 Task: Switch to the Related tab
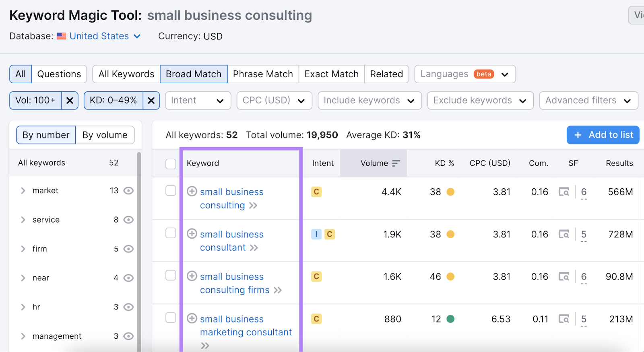point(386,74)
